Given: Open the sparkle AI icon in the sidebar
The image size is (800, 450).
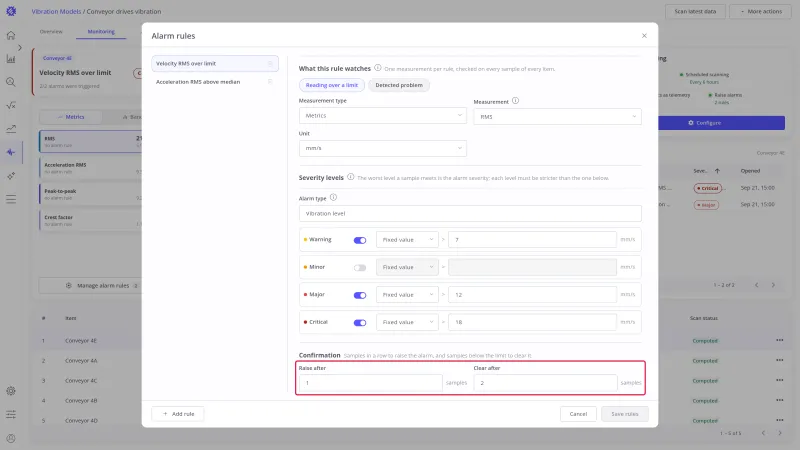Looking at the screenshot, I should pos(11,176).
